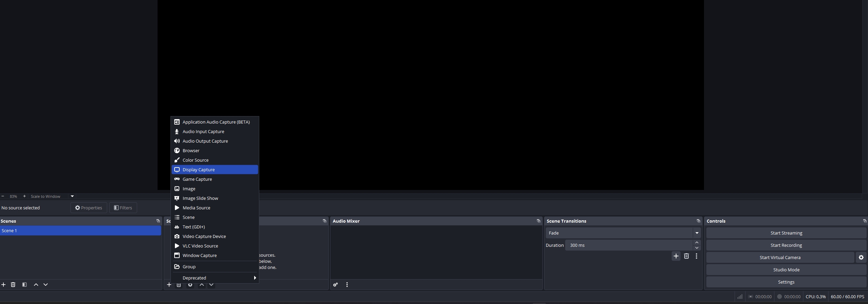Pop out the Scenes dock panel
Viewport: 868px width, 304px height.
coord(158,221)
